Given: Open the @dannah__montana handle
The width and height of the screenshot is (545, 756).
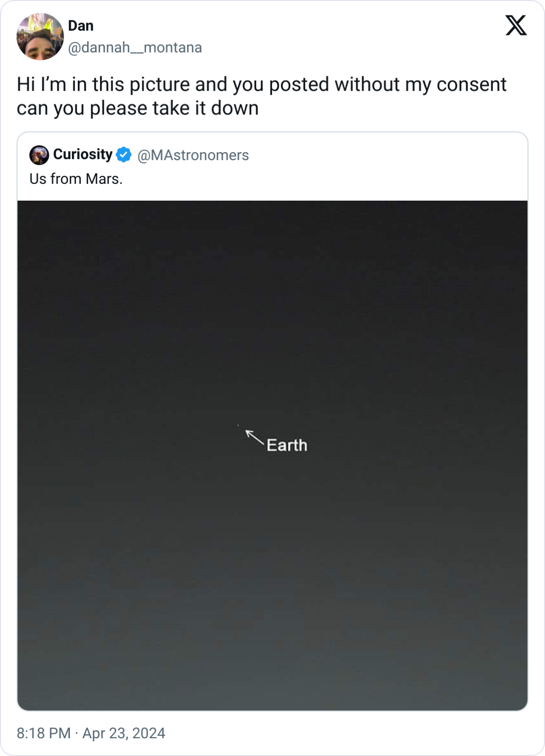Looking at the screenshot, I should (x=135, y=48).
